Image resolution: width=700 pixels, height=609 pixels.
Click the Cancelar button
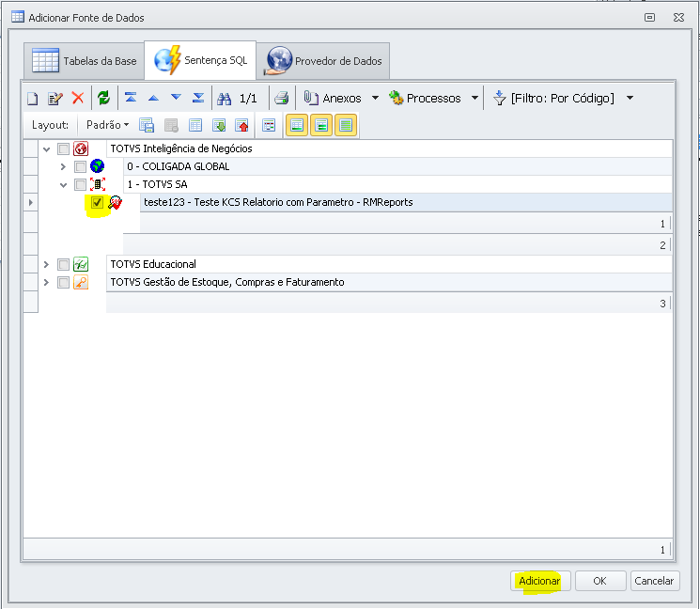point(655,581)
